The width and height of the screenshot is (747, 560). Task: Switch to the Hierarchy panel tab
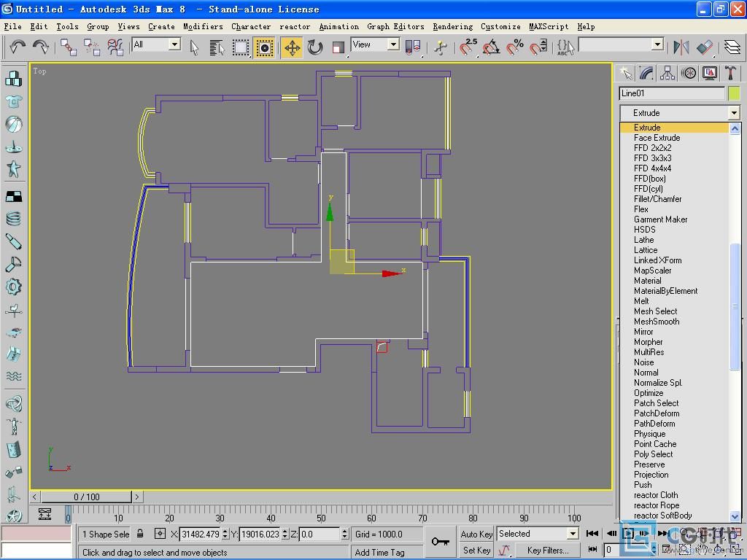pyautogui.click(x=667, y=74)
